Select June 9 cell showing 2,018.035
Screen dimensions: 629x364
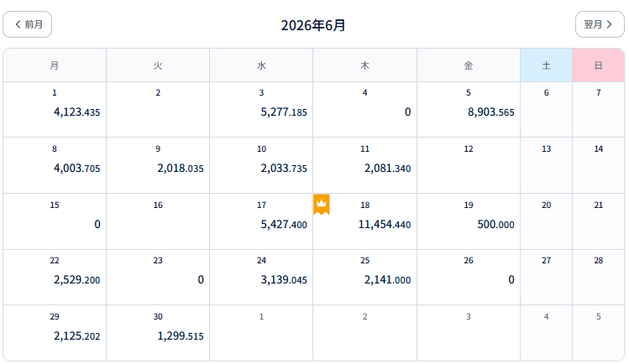pos(158,165)
